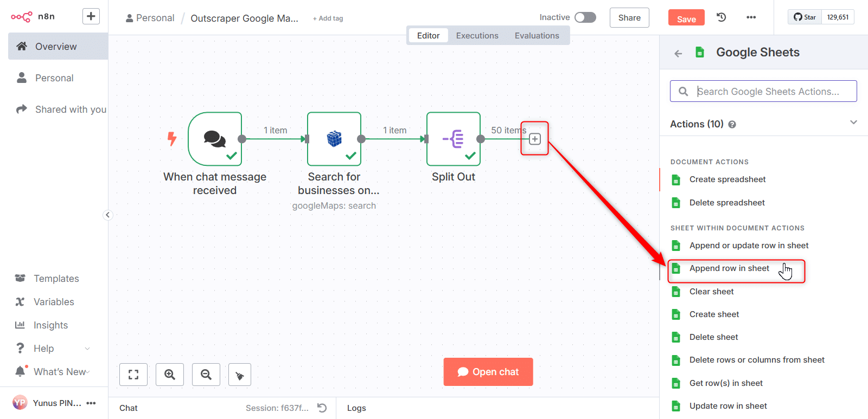Click the zoom in canvas button
Screen dimensions: 868x419
170,375
